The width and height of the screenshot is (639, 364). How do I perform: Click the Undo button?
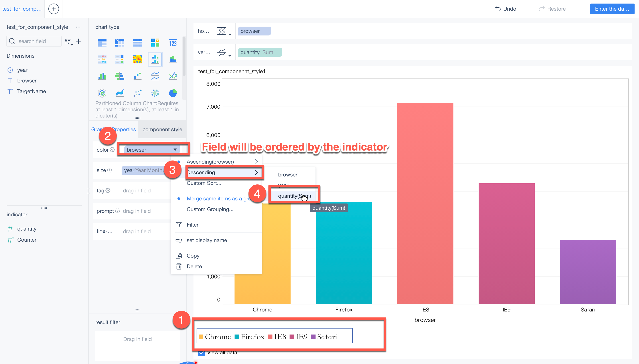pyautogui.click(x=505, y=9)
